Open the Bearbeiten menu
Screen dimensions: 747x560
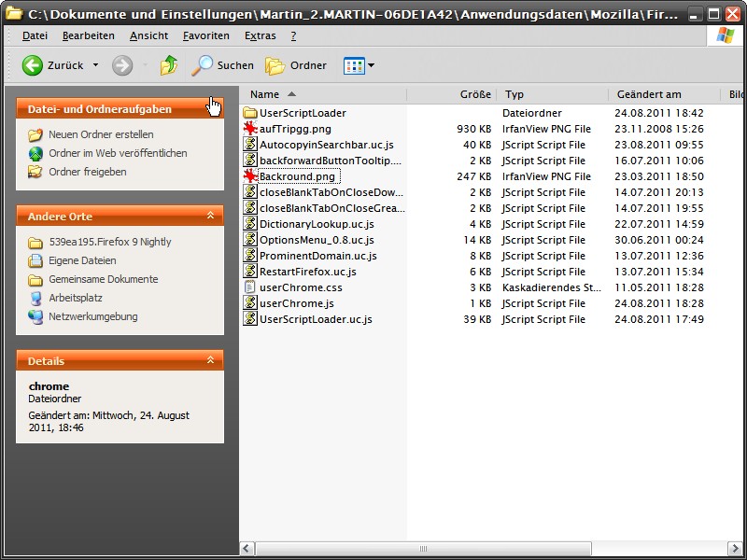(x=88, y=35)
